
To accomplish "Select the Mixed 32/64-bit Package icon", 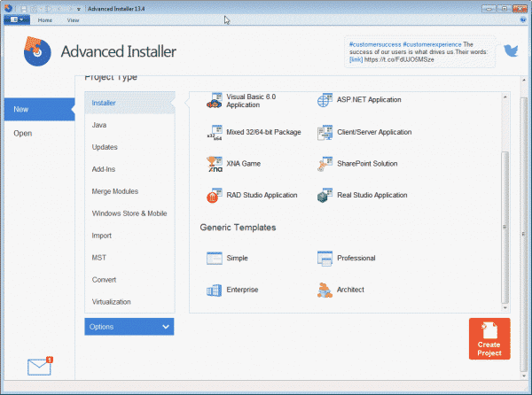I will tap(214, 132).
